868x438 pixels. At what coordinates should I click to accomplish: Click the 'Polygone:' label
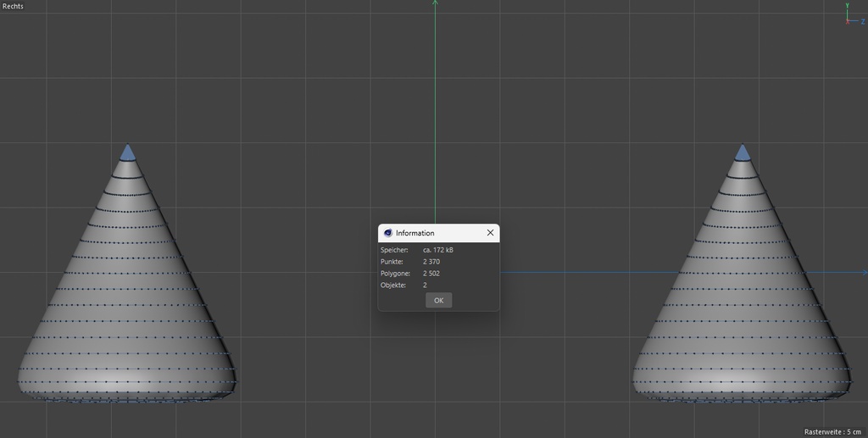click(x=395, y=273)
